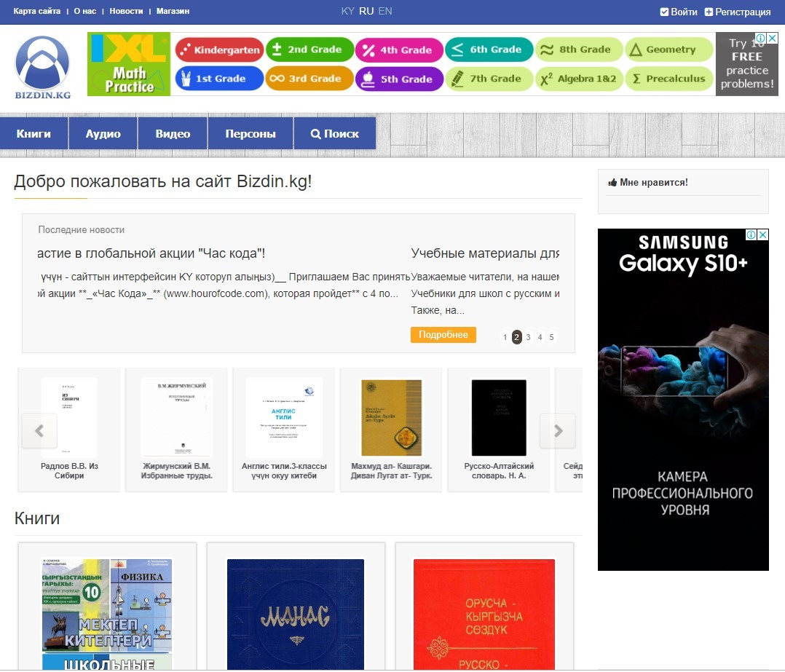Open Поиск search in the navigation
This screenshot has height=672, width=785.
335,134
